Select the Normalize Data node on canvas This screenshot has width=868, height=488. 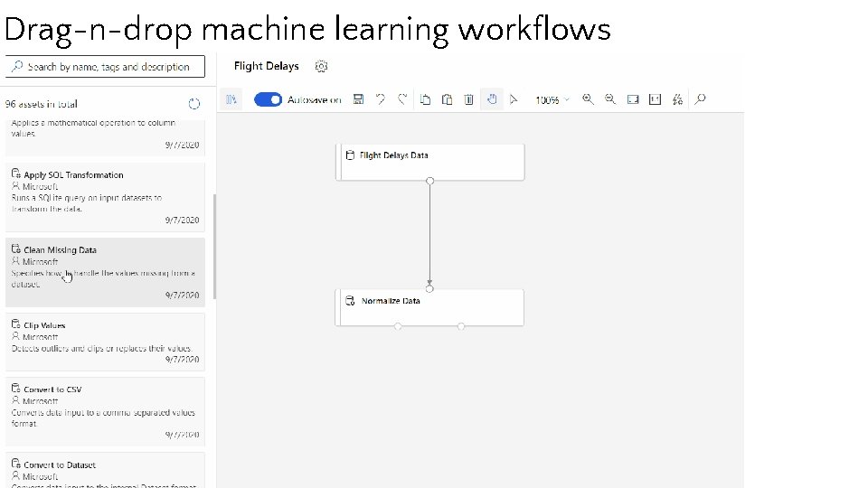point(429,307)
